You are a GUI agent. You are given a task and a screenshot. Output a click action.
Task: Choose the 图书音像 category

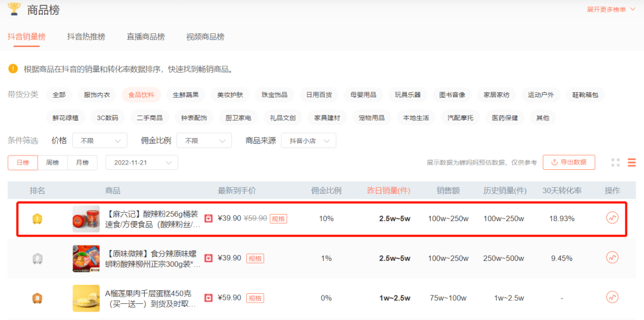pyautogui.click(x=452, y=95)
